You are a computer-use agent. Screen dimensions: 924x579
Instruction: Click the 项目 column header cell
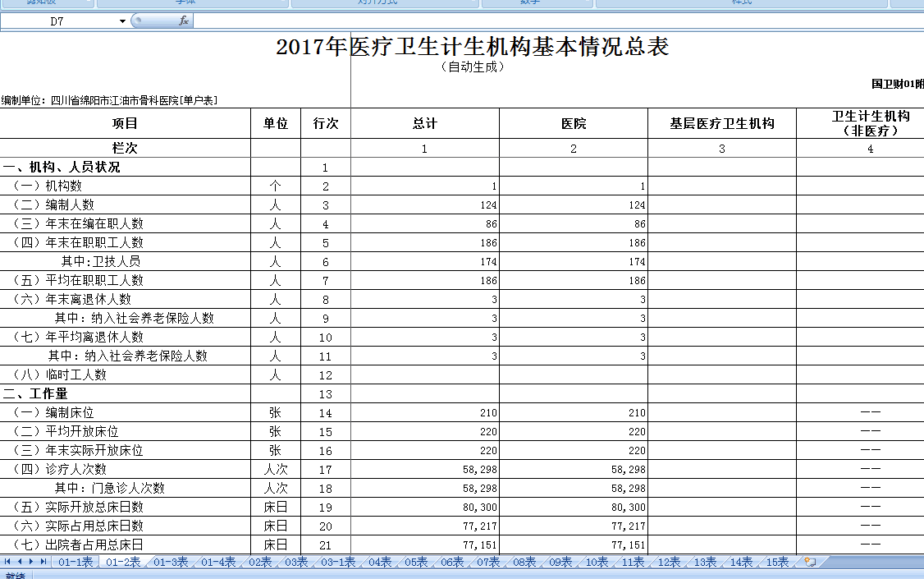click(x=125, y=123)
